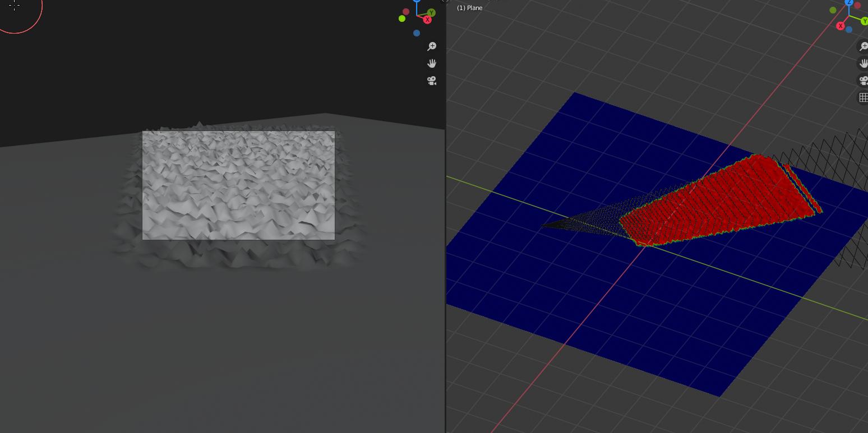
Task: Click the dark red negative X dot in right gizmo
Action: 857,6
